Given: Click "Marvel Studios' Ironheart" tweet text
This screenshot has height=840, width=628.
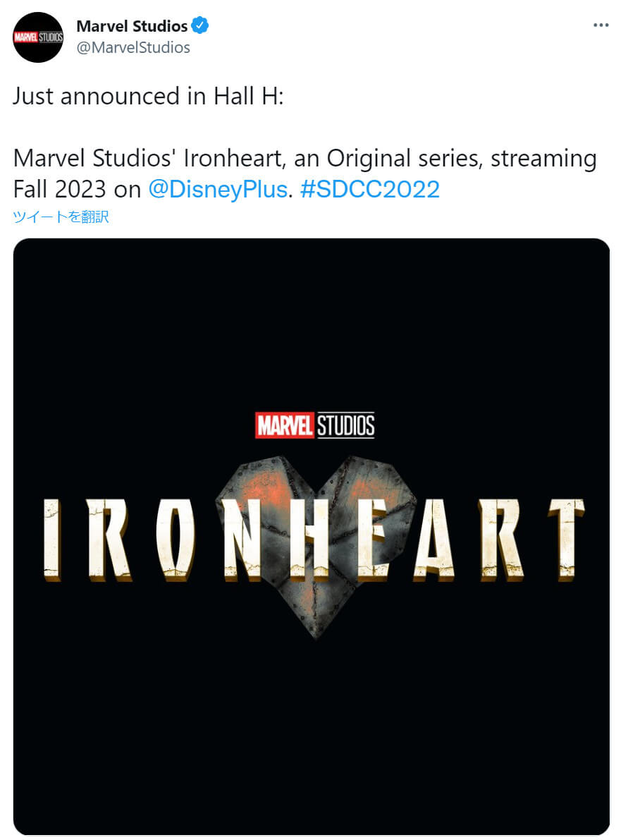Looking at the screenshot, I should (x=147, y=159).
